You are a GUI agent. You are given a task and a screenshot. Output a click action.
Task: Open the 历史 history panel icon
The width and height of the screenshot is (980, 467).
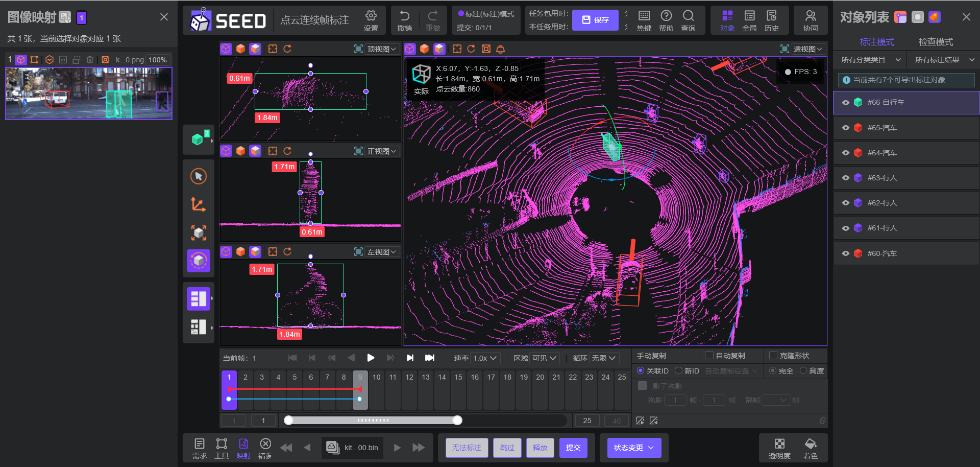771,16
